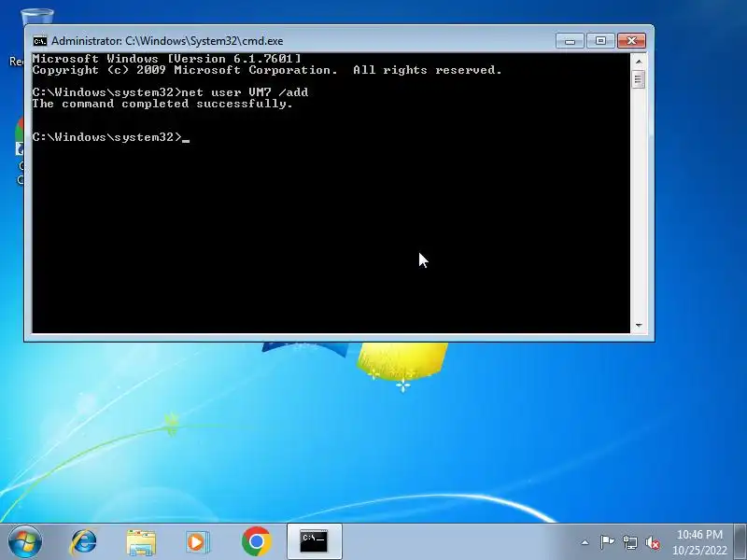Screen dimensions: 747x560
Task: Maximize the Command Prompt window
Action: click(x=600, y=41)
